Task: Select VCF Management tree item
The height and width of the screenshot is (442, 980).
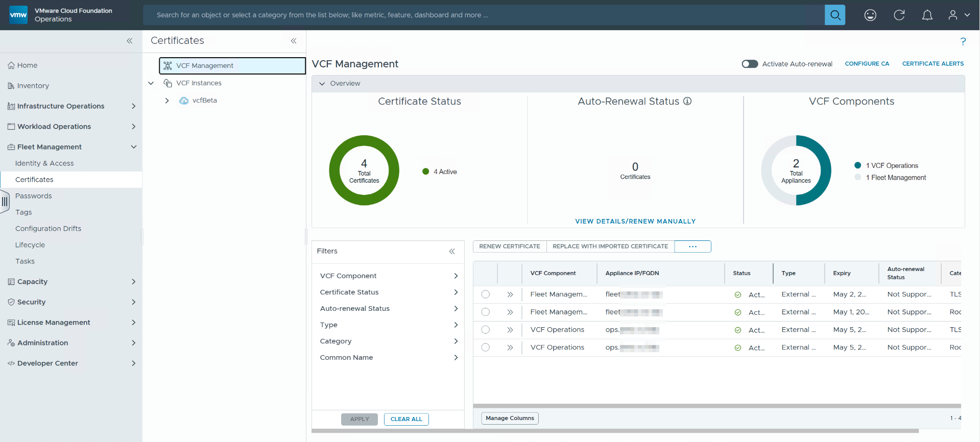Action: 232,66
